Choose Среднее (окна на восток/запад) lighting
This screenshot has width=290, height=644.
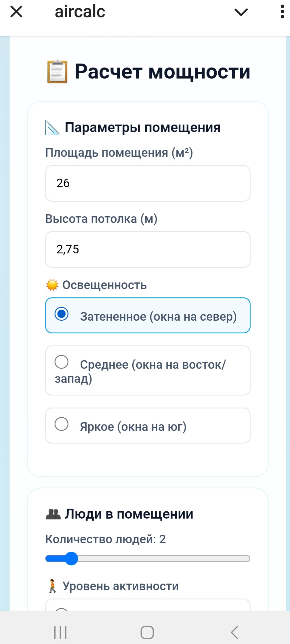147,371
